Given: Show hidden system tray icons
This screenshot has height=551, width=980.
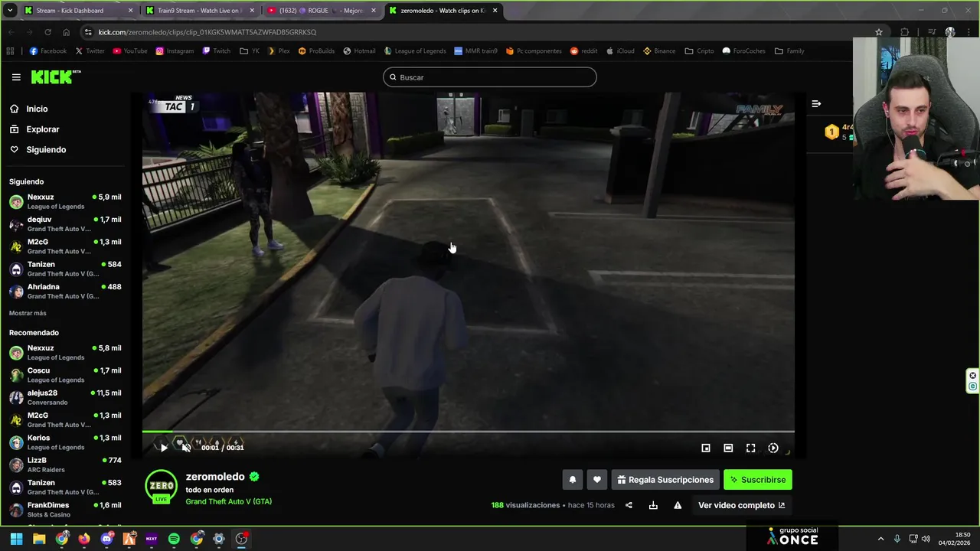Looking at the screenshot, I should click(880, 539).
